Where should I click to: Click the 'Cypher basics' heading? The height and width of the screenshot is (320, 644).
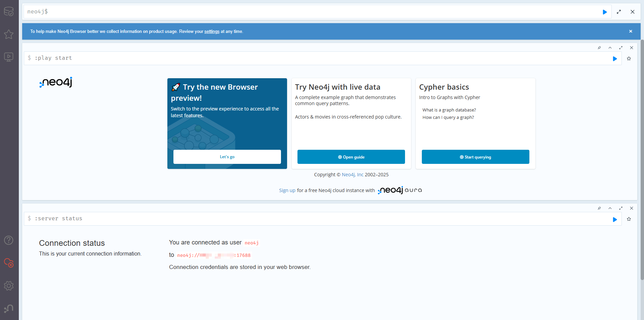[x=444, y=87]
